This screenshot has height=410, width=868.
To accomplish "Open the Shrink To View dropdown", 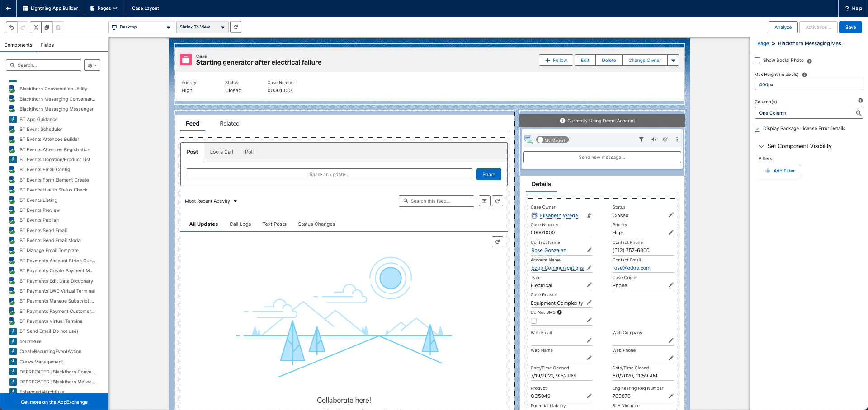I will pyautogui.click(x=202, y=27).
